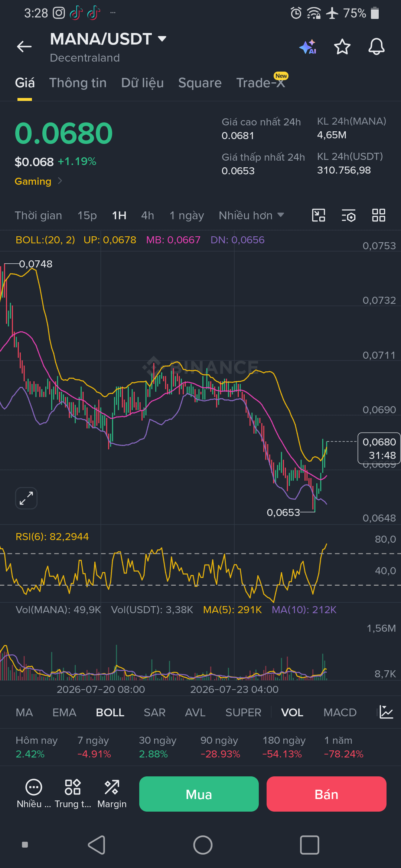Open the AI analysis sparkle icon
The height and width of the screenshot is (868, 401).
[308, 47]
